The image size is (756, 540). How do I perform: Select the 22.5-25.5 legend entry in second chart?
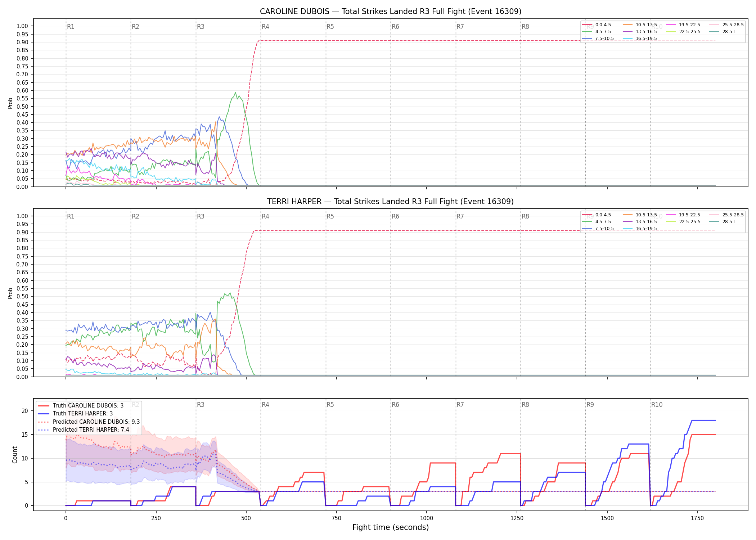click(x=683, y=222)
